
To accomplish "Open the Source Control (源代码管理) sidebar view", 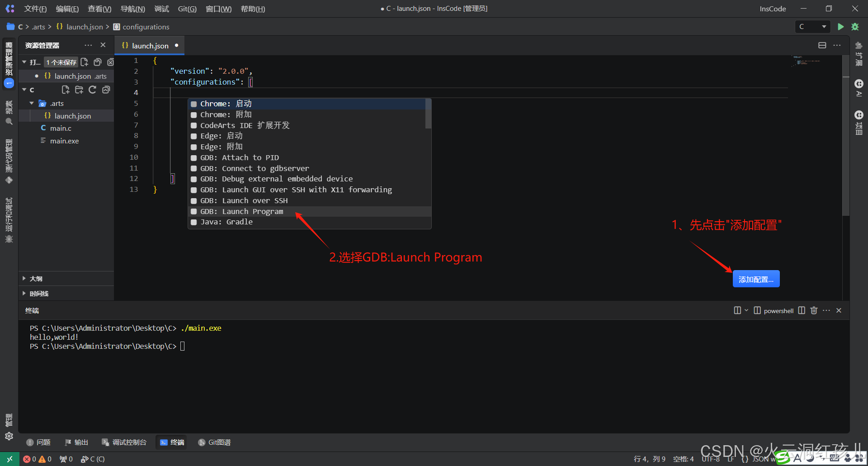I will click(x=9, y=161).
